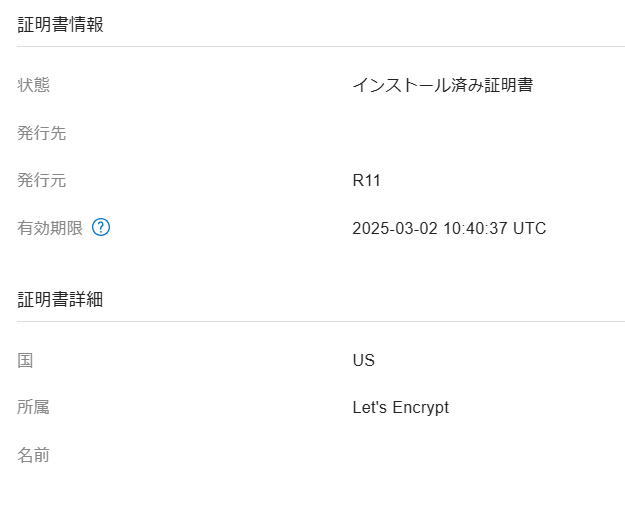Select the US country value
The image size is (625, 525).
point(364,360)
